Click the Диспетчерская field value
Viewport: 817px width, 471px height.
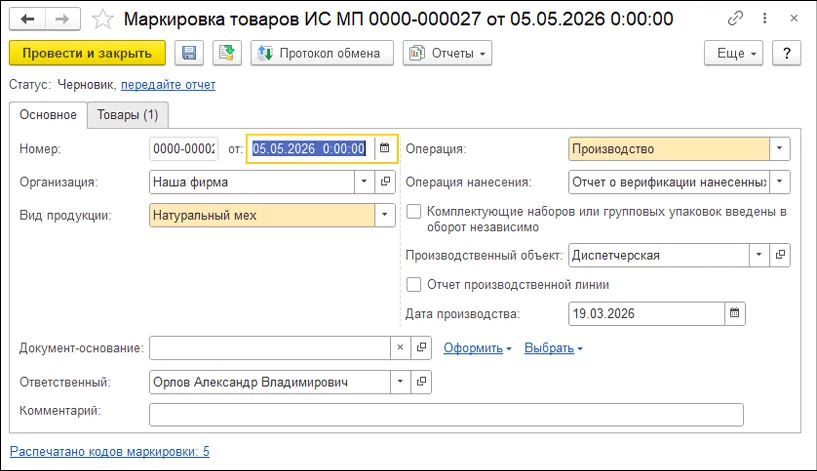coord(659,255)
